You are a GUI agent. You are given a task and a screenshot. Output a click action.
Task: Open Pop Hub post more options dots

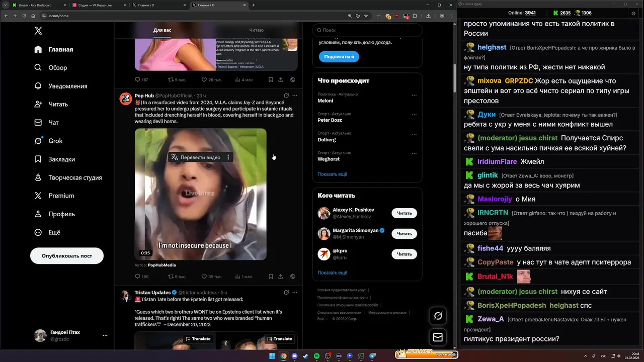point(295,96)
